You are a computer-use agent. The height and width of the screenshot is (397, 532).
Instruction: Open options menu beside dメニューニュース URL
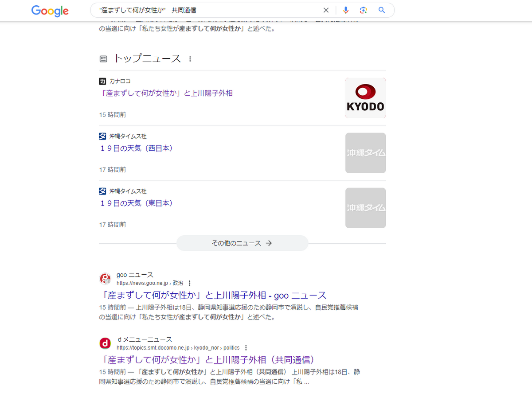pyautogui.click(x=246, y=348)
